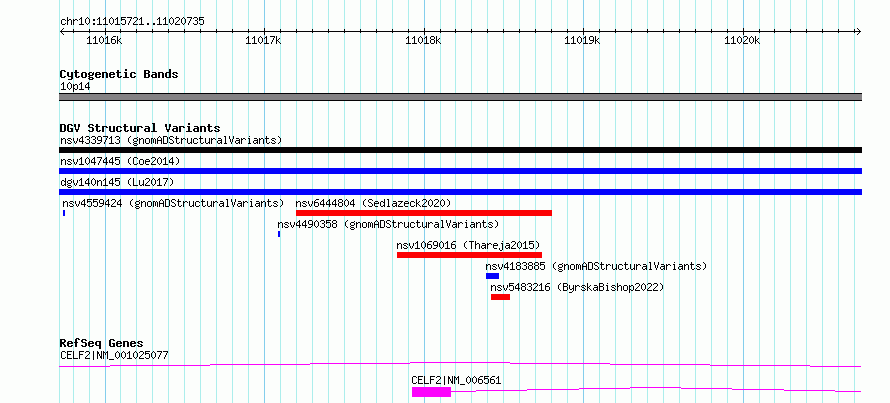Click the nsv4339713 black variant bar
890x403 pixels.
[x=460, y=150]
